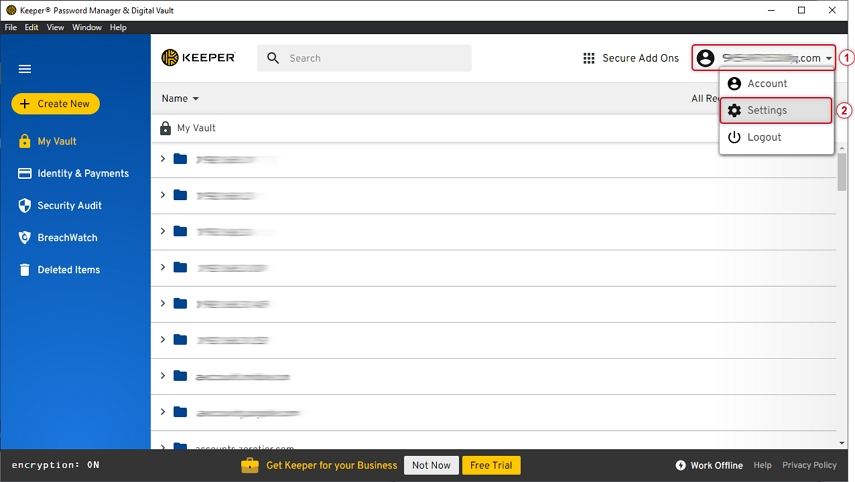Image resolution: width=855 pixels, height=482 pixels.
Task: Click the encryption: ON status text
Action: click(56, 465)
